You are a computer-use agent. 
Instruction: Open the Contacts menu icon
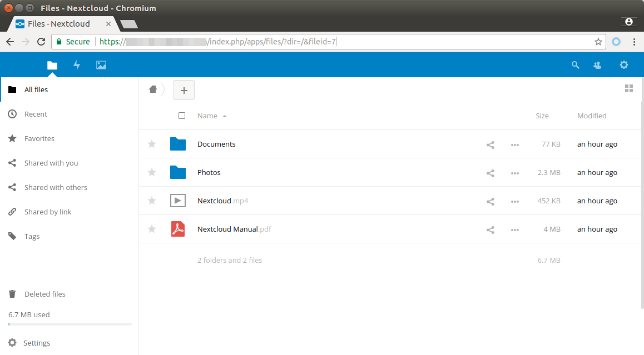pyautogui.click(x=597, y=65)
